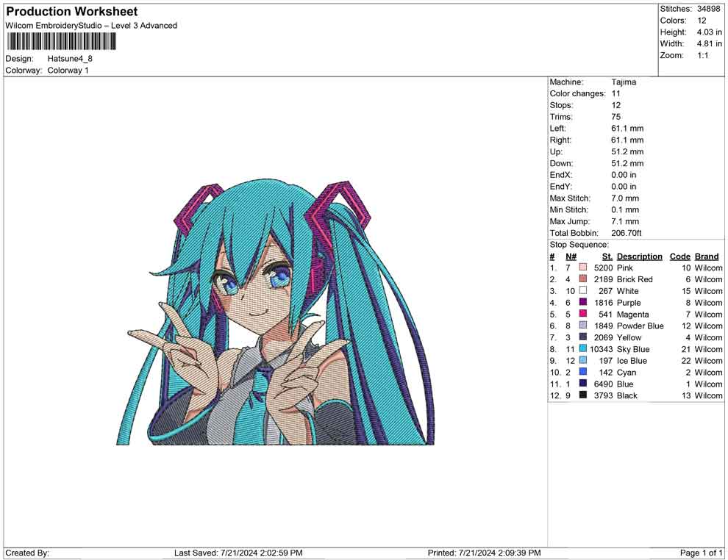Select the Cyan row color swatch
This screenshot has width=728, height=560.
582,372
